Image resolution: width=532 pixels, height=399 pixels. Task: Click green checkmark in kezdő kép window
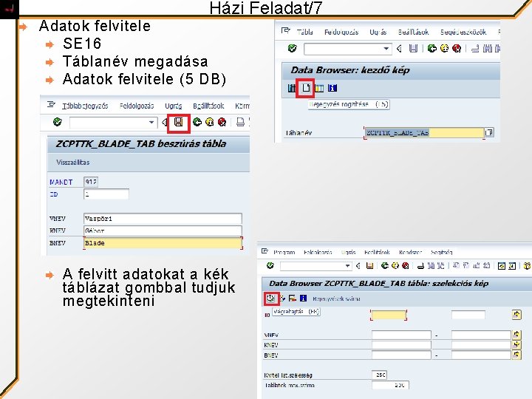292,49
